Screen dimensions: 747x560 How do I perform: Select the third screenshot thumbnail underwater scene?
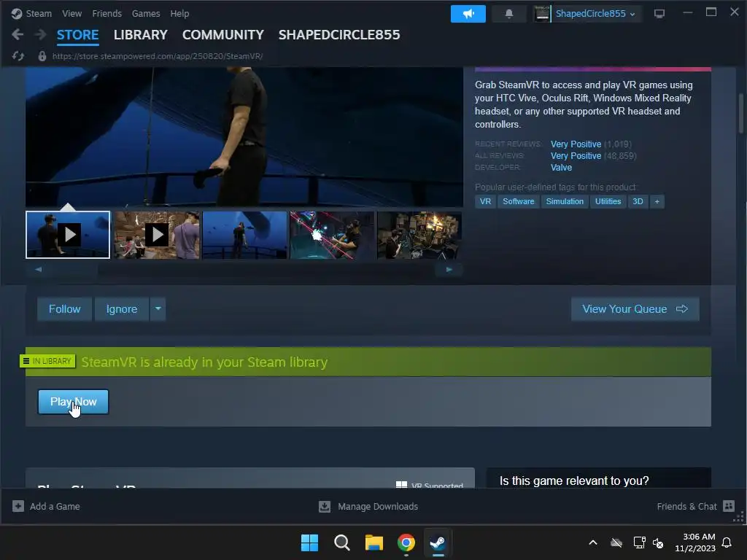[x=245, y=235]
